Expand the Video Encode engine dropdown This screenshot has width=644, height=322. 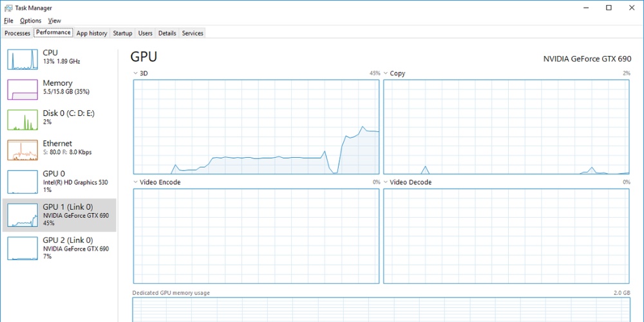(136, 182)
